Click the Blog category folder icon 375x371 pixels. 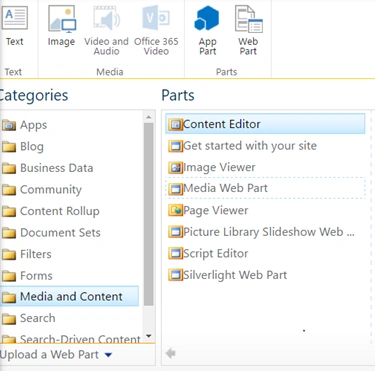[9, 147]
